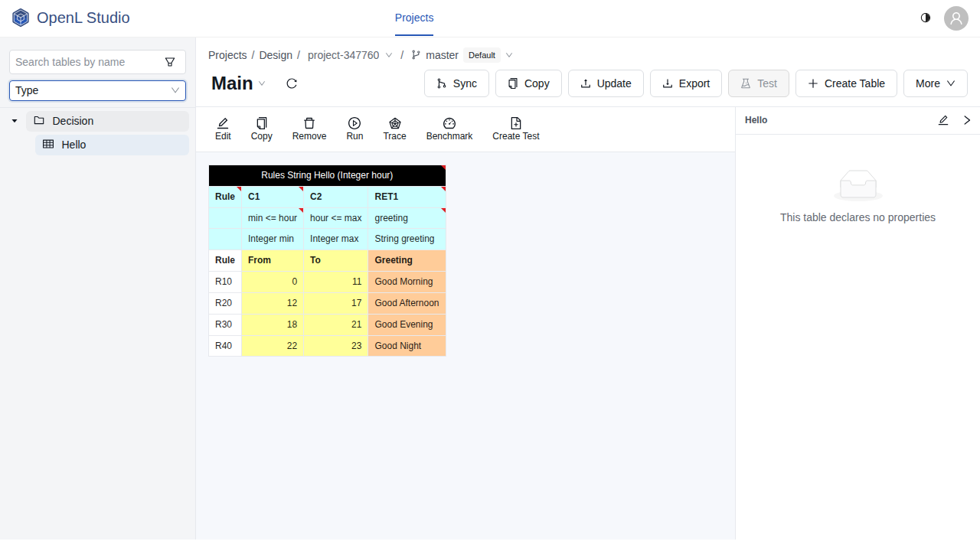The width and height of the screenshot is (980, 551).
Task: Switch to the Projects tab
Action: (x=414, y=18)
